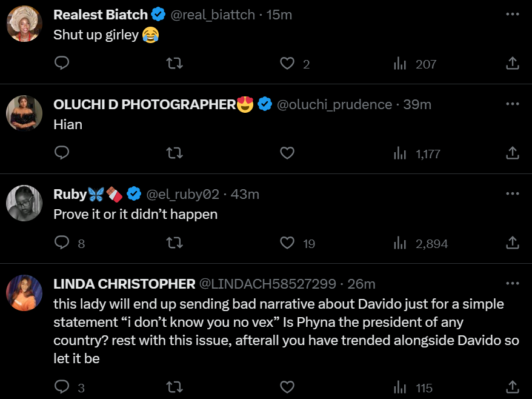Open LINDA CHRISTOPHER's profile picture
Viewport: 532px width, 399px height.
pyautogui.click(x=24, y=292)
